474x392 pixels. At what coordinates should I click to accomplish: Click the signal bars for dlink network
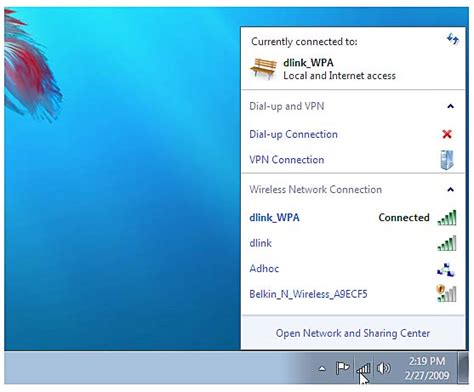point(447,243)
